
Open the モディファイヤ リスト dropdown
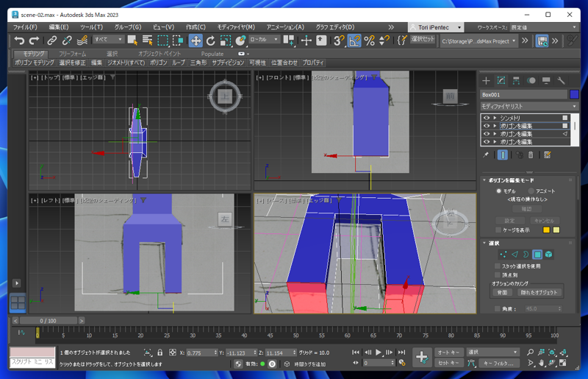point(529,106)
